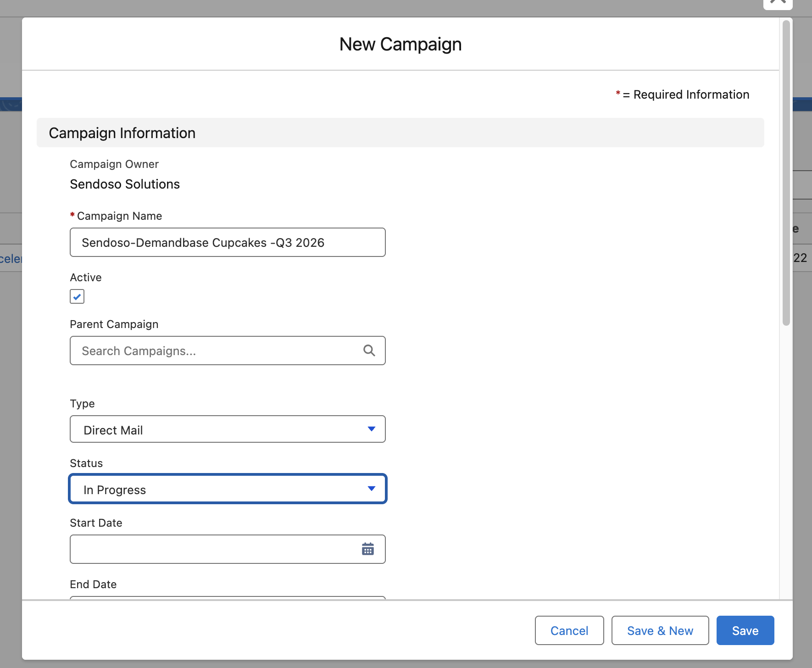Screen dimensions: 812x668
Task: Click the Parent Campaign search magnifier icon
Action: (369, 351)
